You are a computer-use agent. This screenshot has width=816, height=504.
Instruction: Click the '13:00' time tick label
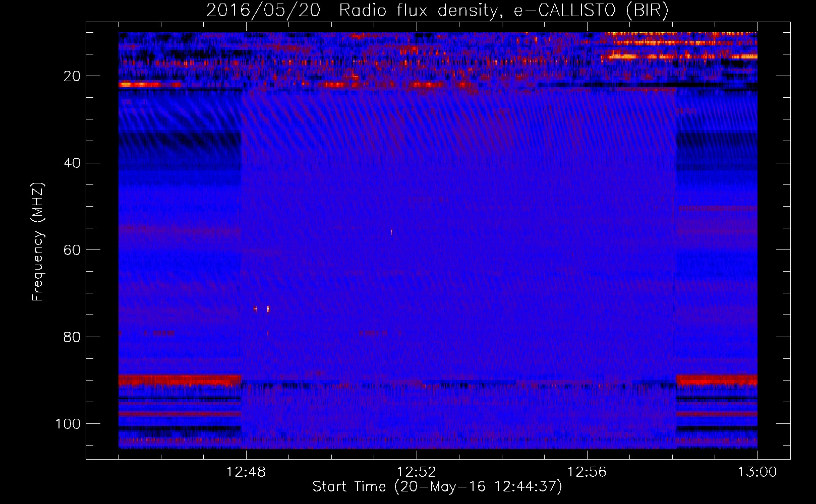757,472
